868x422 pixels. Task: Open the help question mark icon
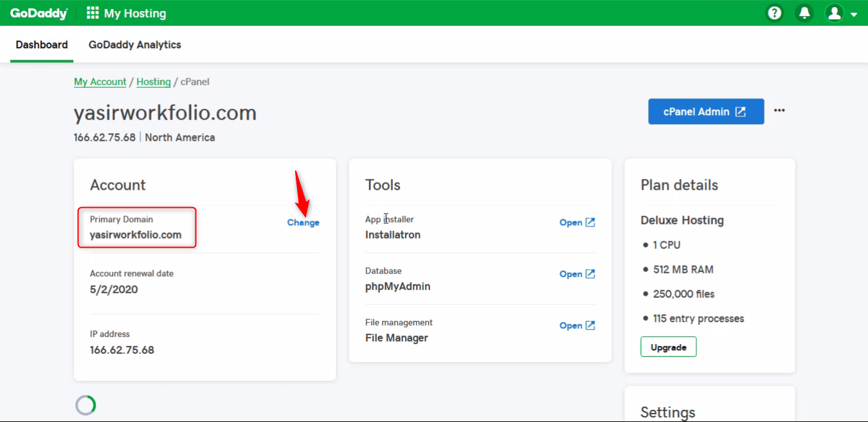(775, 13)
